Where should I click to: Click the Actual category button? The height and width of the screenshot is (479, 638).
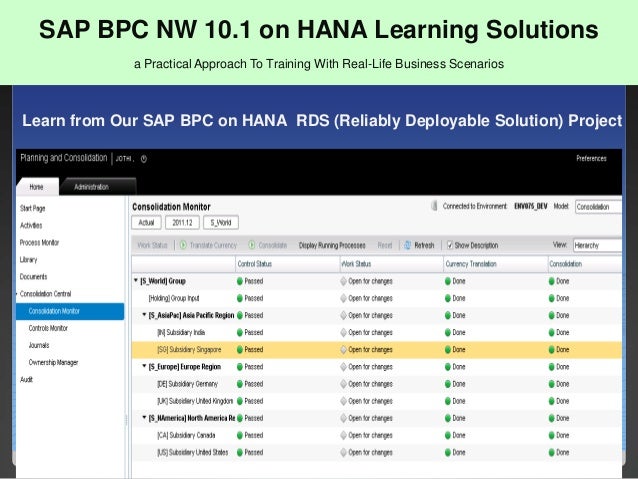[x=146, y=223]
